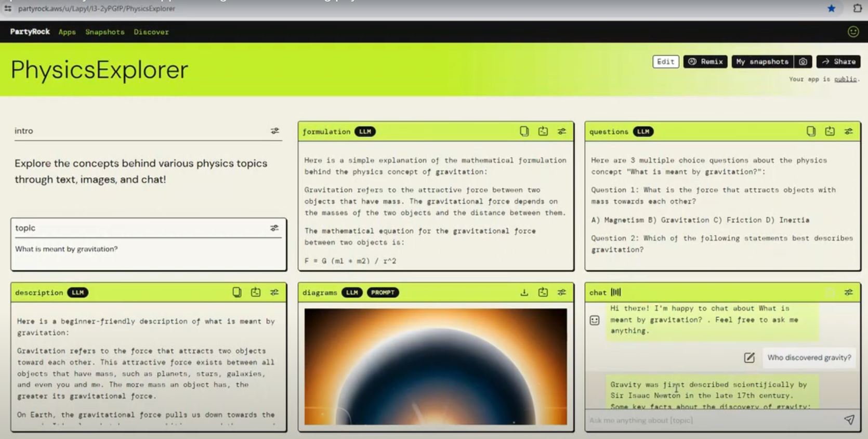The height and width of the screenshot is (439, 868).
Task: Open the browser extensions puzzle icon
Action: 857,8
